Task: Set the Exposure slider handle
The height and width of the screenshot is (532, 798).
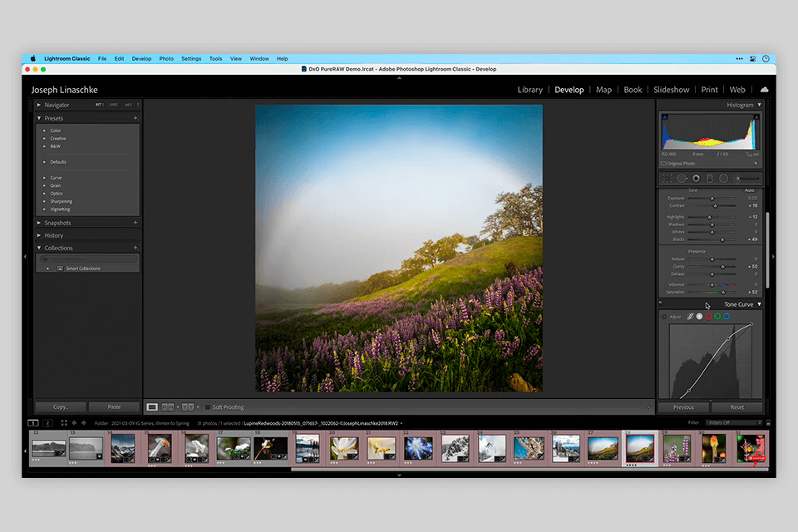Action: 712,199
